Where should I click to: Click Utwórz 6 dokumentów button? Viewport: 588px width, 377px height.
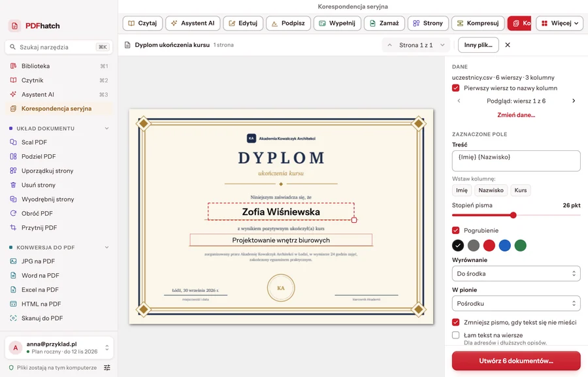click(x=516, y=361)
